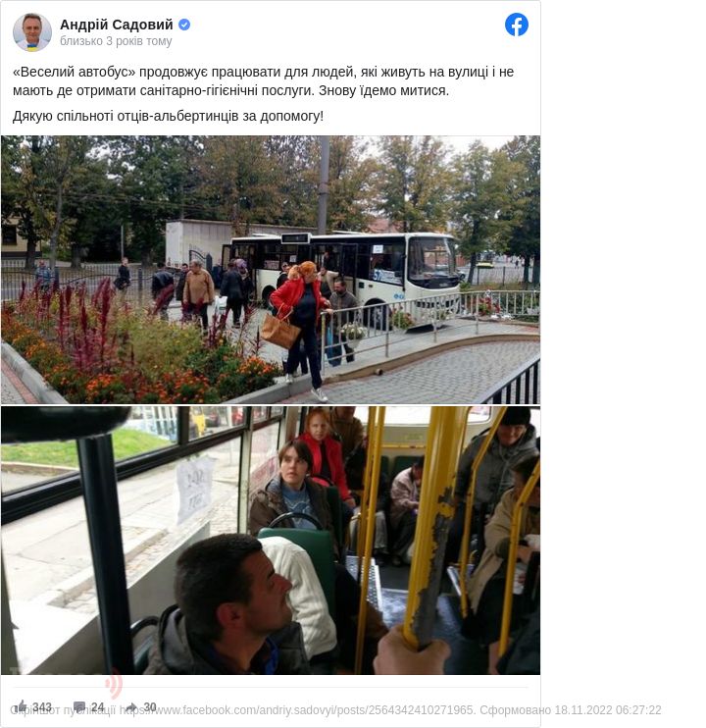Open the Facebook logo icon
Screen dimensions: 706x728
517,25
